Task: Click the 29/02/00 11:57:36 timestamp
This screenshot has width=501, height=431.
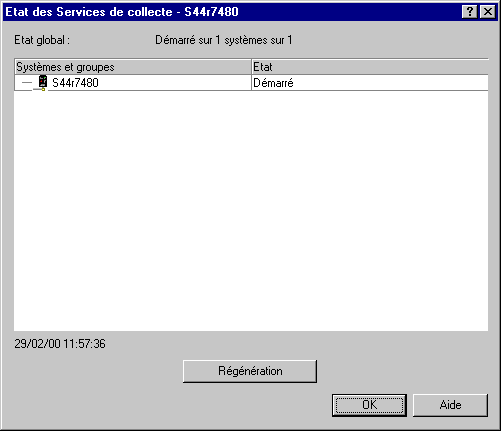Action: [60, 344]
